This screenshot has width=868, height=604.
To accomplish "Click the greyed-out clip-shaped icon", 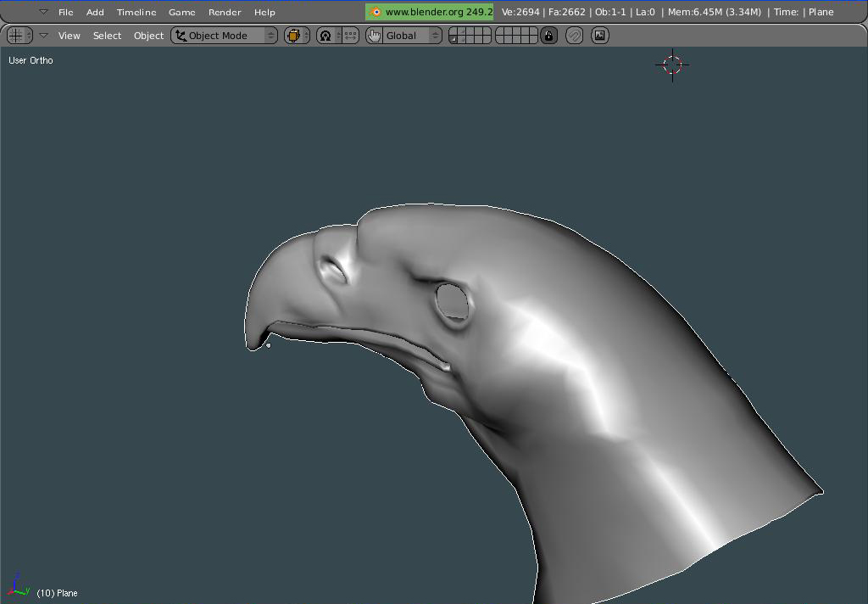I will coord(575,36).
